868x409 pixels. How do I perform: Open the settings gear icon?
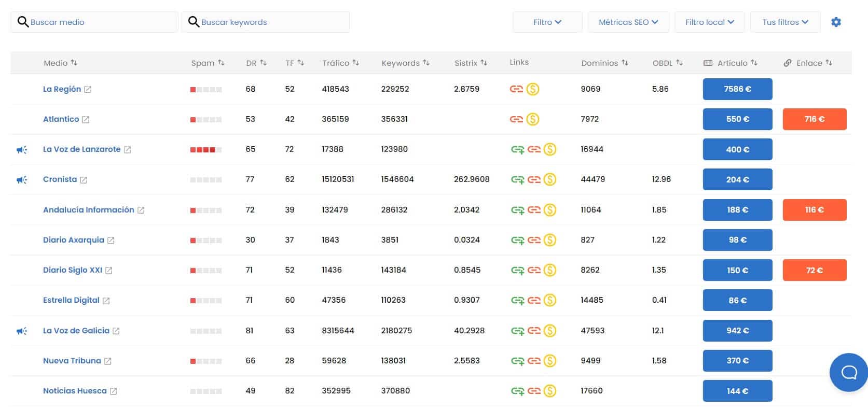[x=836, y=22]
